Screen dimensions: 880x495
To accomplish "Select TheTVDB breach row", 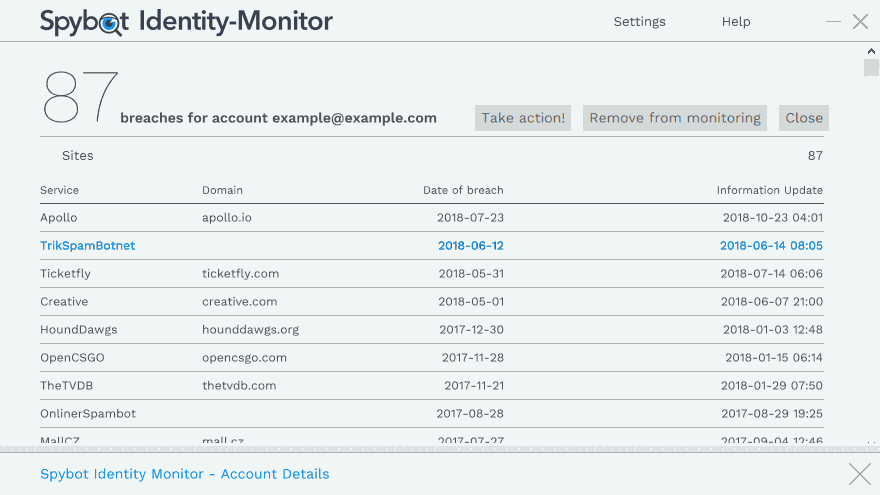I will 67,386.
